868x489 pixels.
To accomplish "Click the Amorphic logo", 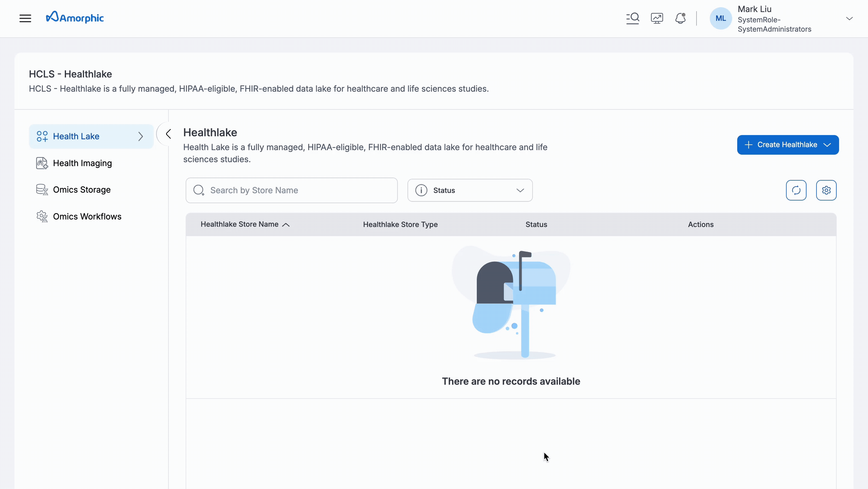I will (75, 17).
